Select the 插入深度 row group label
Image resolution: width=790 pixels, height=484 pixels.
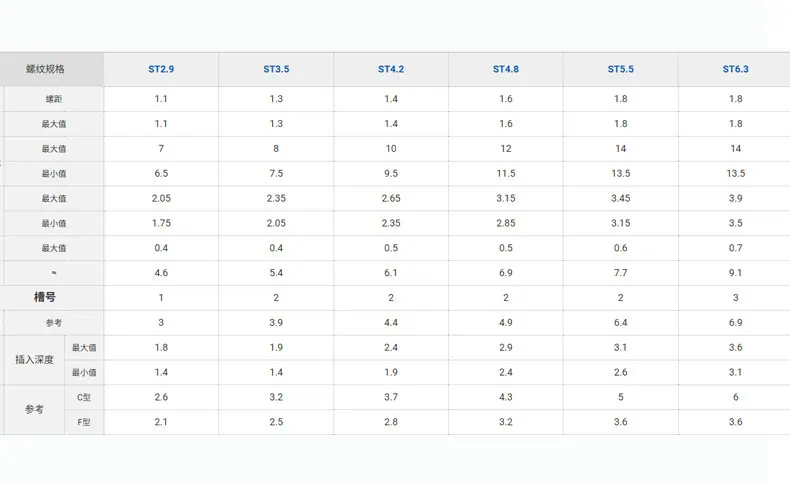[34, 360]
